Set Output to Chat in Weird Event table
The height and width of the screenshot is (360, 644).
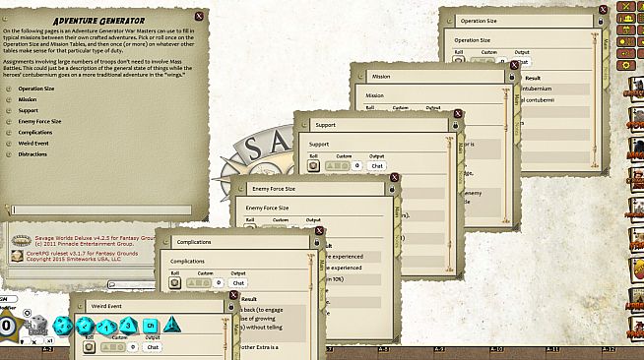[x=153, y=347]
